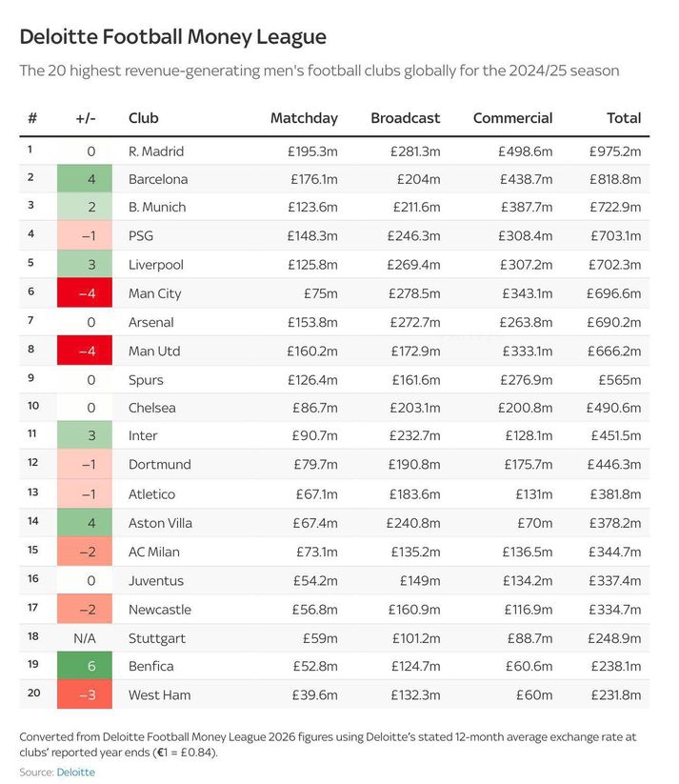The height and width of the screenshot is (784, 679).
Task: Click the Commercial column header
Action: coord(512,118)
